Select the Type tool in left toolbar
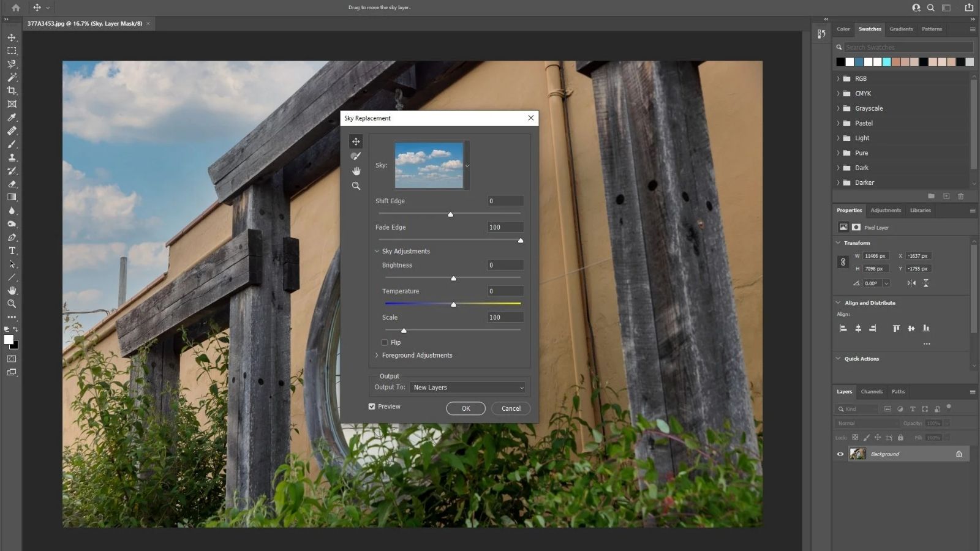 (x=12, y=251)
